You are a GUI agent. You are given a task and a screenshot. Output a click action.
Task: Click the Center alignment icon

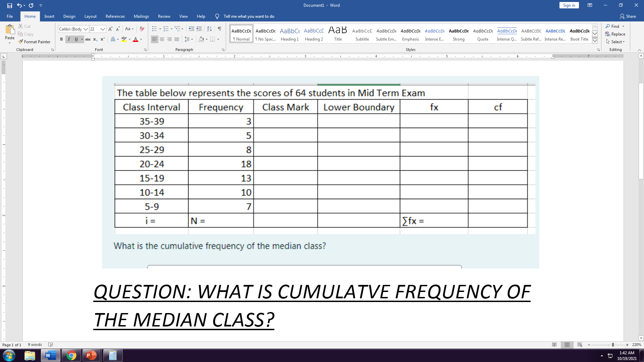pos(162,39)
